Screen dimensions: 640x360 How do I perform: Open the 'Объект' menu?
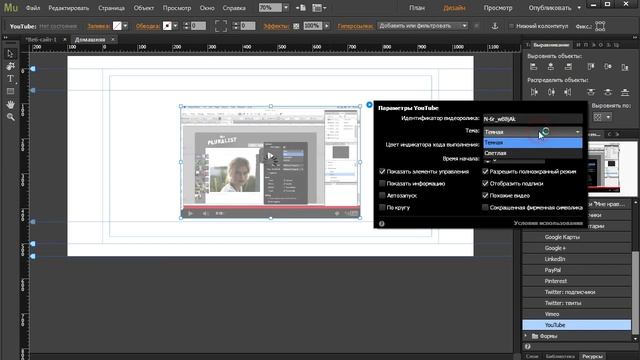(x=144, y=8)
